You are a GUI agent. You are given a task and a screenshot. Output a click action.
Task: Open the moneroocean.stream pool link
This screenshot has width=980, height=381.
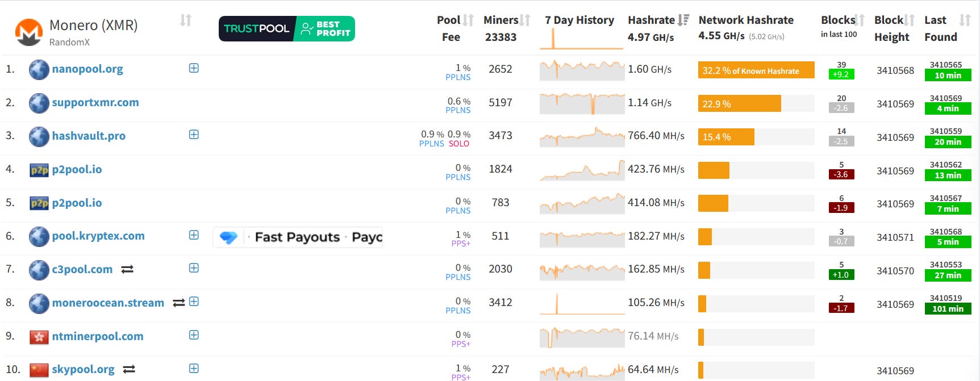[108, 303]
